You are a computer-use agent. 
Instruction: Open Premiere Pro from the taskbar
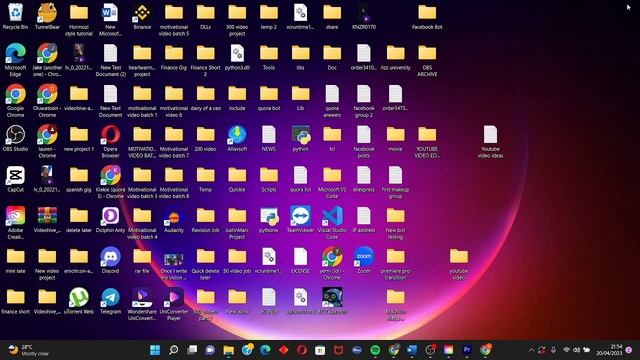click(x=467, y=350)
